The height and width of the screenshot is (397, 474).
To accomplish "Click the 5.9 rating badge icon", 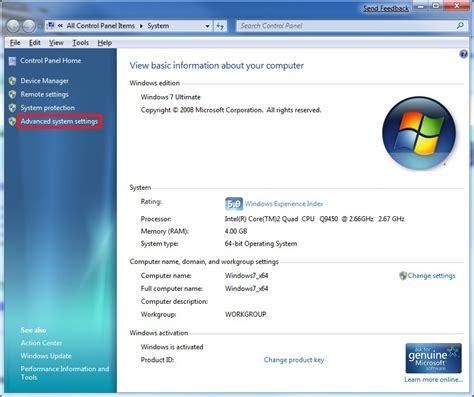I will (234, 204).
